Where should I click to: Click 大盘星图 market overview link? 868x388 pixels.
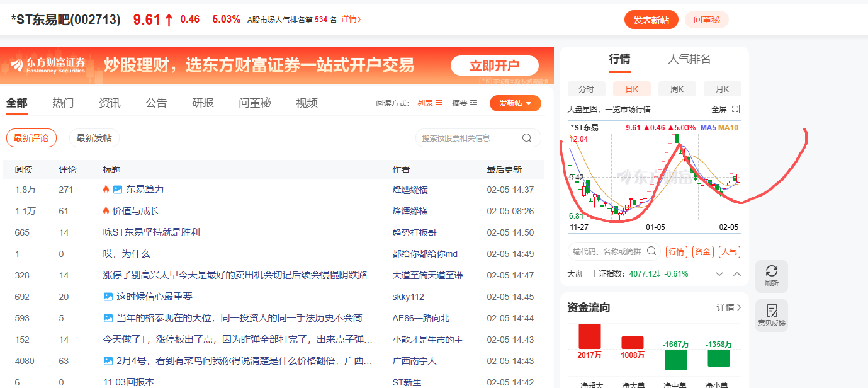[609, 110]
